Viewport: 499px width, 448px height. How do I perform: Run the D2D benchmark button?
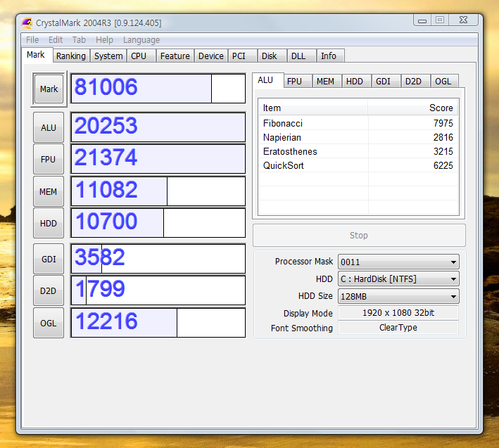[x=49, y=290]
